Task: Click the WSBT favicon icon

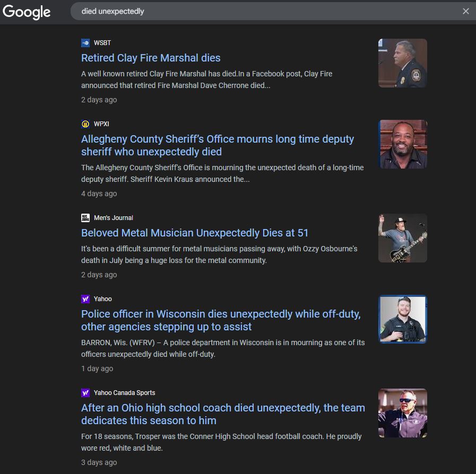Action: point(85,43)
